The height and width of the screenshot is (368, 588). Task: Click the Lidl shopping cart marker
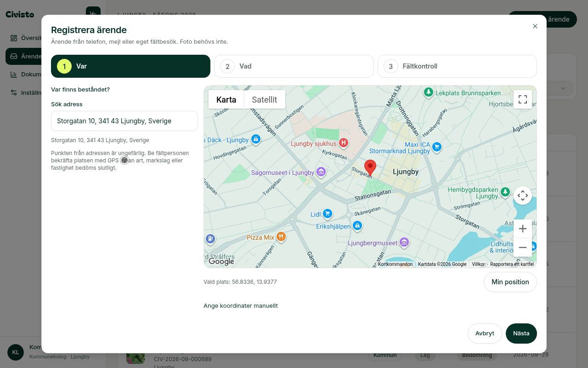coord(327,214)
